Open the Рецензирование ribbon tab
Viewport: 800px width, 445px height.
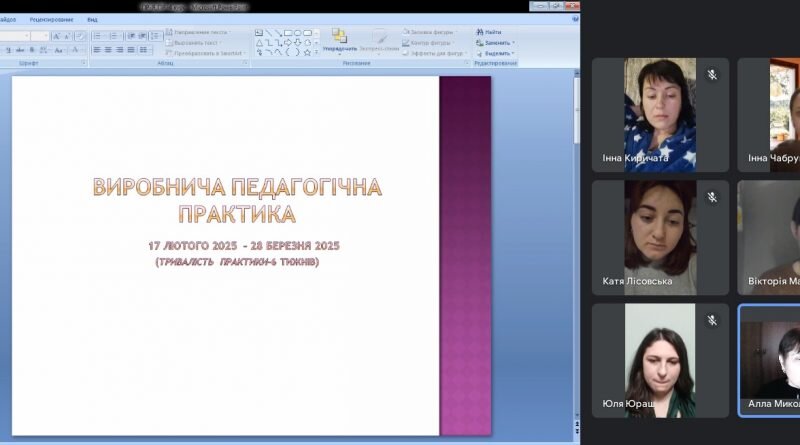coord(52,19)
